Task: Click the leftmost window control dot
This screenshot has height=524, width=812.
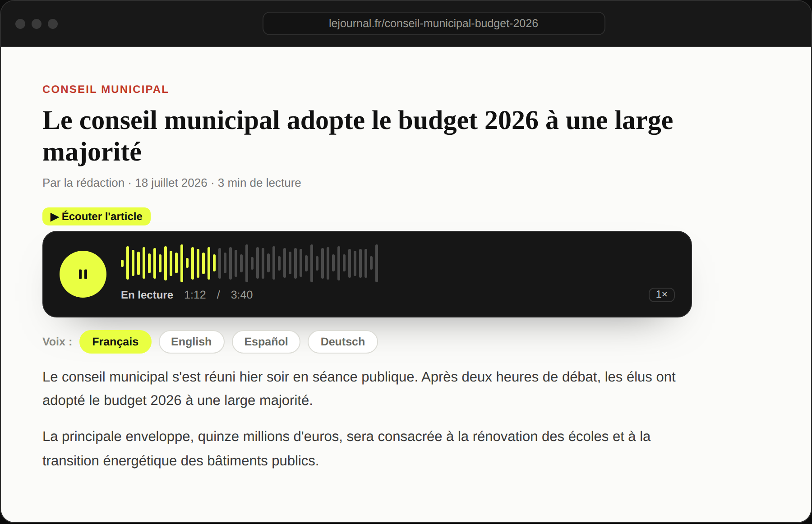Action: coord(20,24)
